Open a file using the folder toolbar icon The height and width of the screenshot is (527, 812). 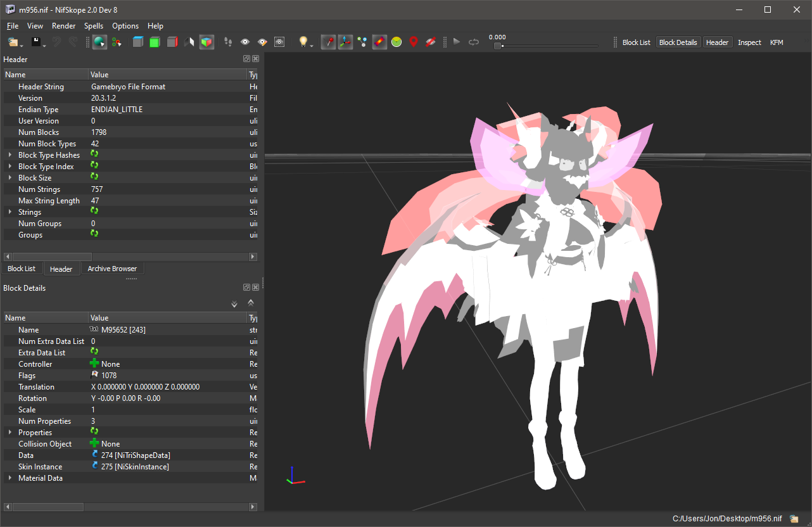[x=14, y=42]
